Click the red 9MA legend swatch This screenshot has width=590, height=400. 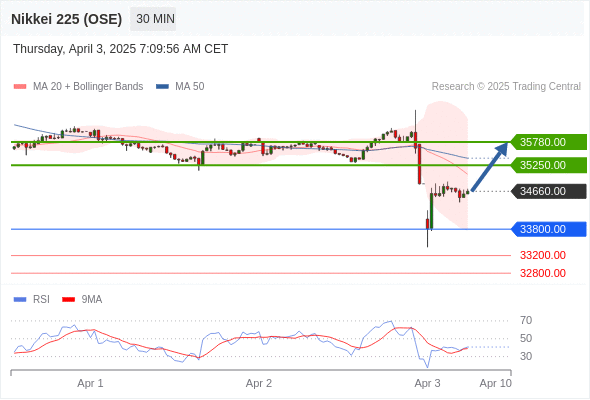click(68, 300)
